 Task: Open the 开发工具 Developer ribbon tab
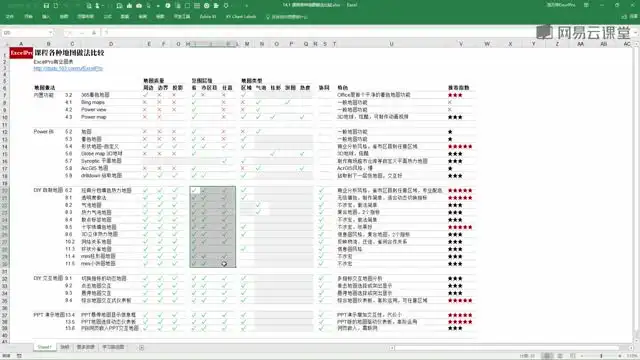(x=182, y=17)
